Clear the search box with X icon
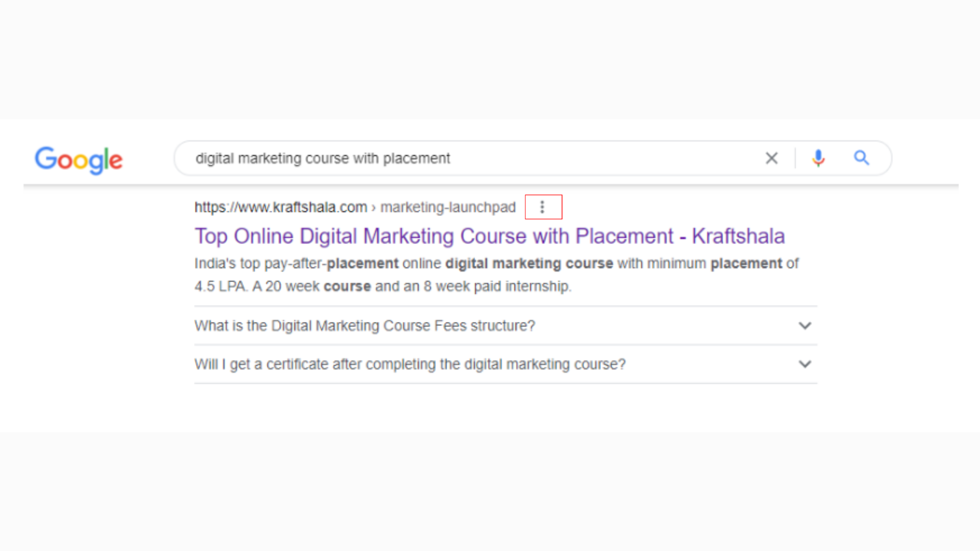 coord(772,158)
